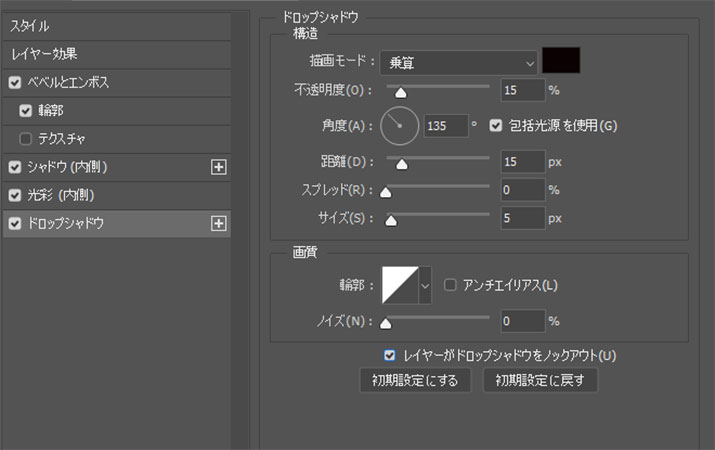Select 輪郭 sub-effect row on left
Screen dimensions: 715x450
tap(117, 111)
